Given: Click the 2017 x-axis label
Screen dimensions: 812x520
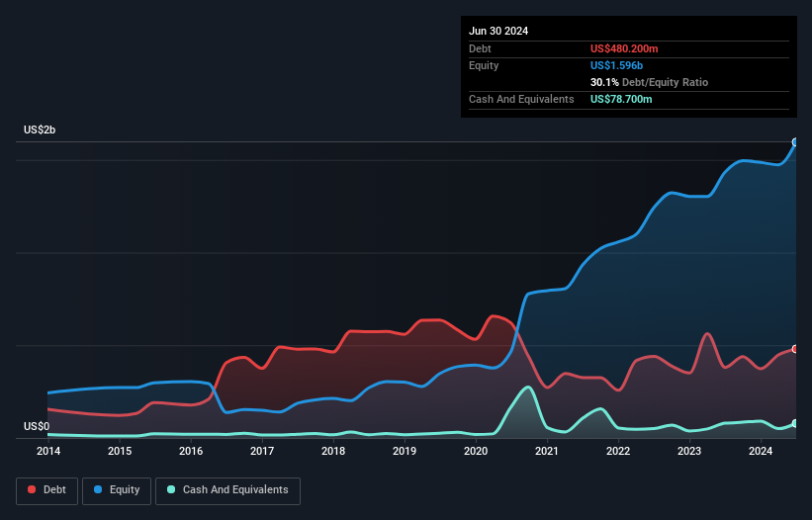Looking at the screenshot, I should (x=262, y=451).
